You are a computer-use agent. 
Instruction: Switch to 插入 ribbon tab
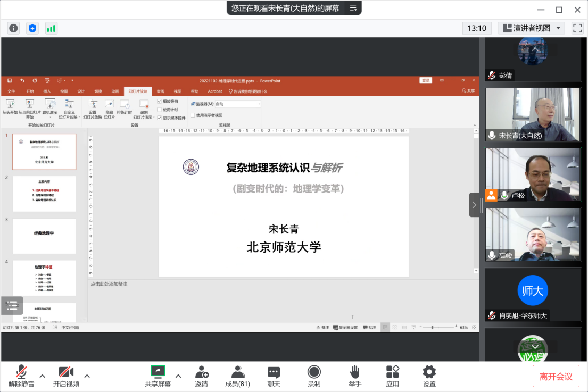click(x=47, y=91)
